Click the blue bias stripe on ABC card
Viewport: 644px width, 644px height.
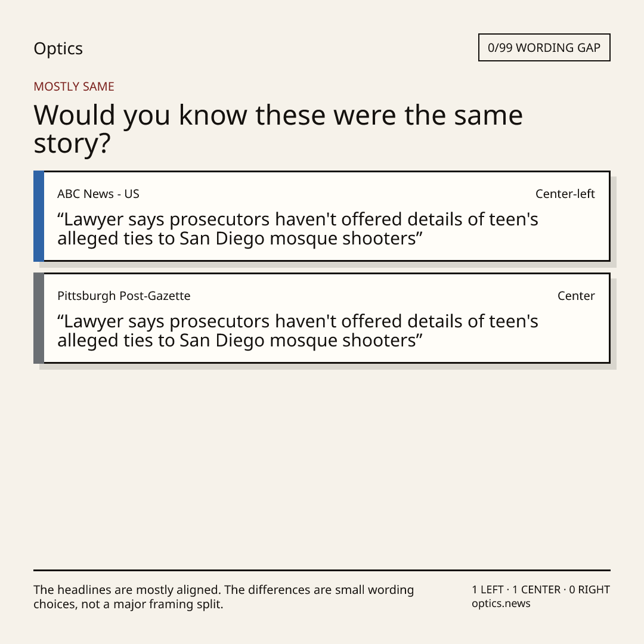coord(39,216)
